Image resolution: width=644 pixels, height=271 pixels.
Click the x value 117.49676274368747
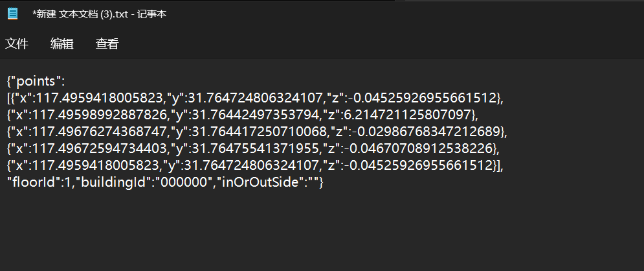click(x=100, y=132)
